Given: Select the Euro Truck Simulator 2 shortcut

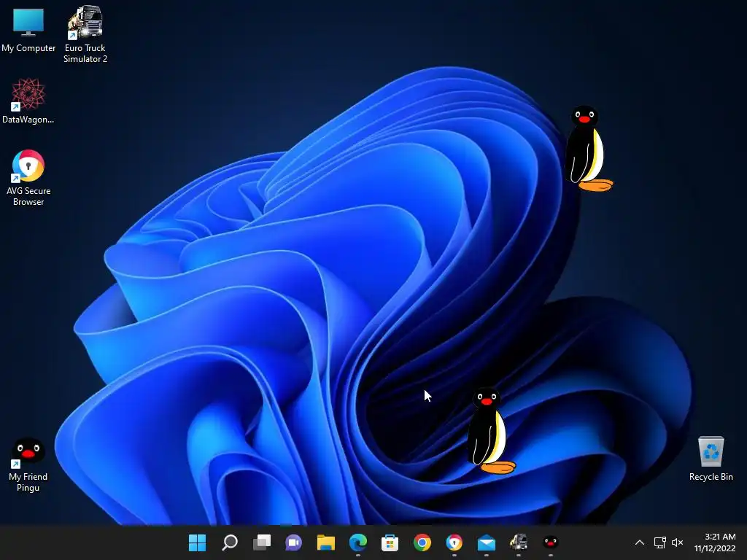Looking at the screenshot, I should click(x=85, y=34).
